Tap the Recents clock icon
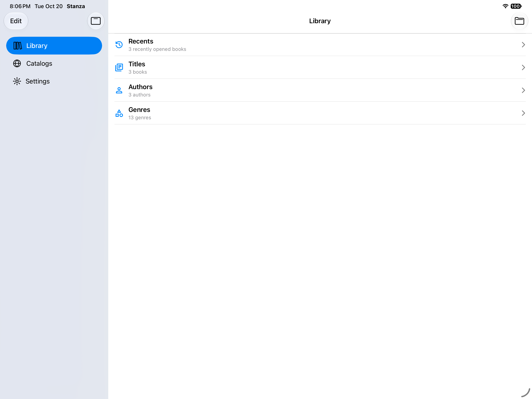 click(x=119, y=45)
